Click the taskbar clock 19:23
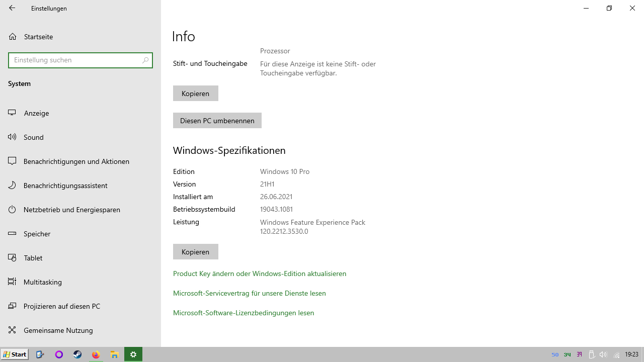The height and width of the screenshot is (362, 644). point(631,354)
